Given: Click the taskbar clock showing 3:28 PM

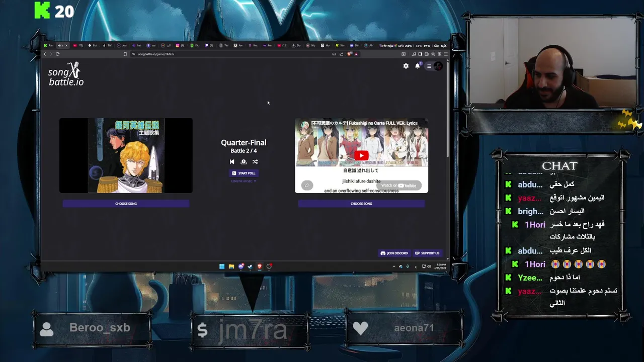Looking at the screenshot, I should (x=441, y=266).
